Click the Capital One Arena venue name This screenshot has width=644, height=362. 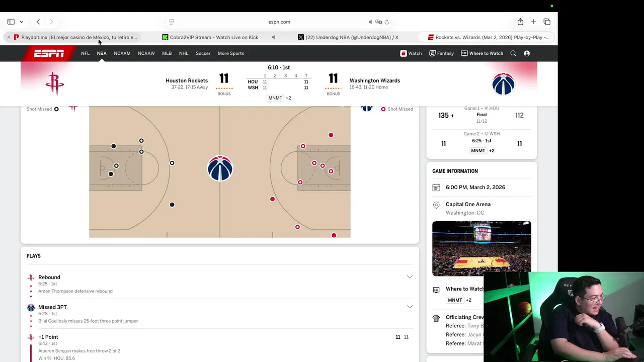coord(468,204)
